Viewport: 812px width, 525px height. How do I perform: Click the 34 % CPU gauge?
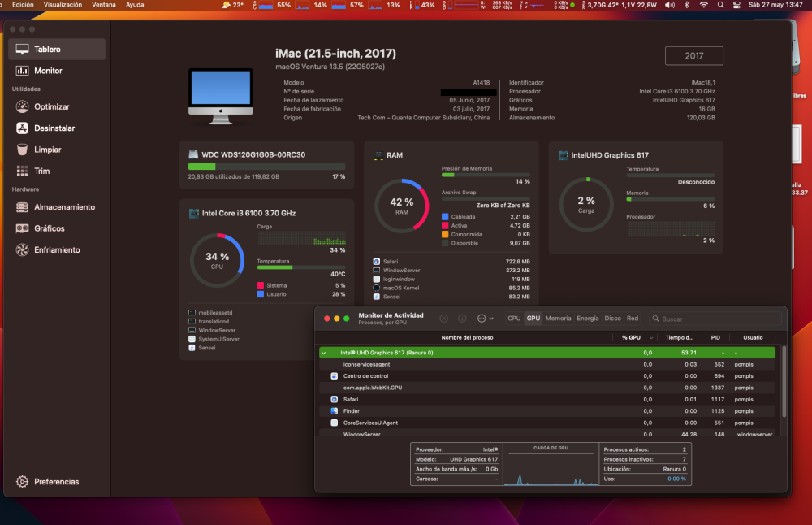[x=217, y=260]
